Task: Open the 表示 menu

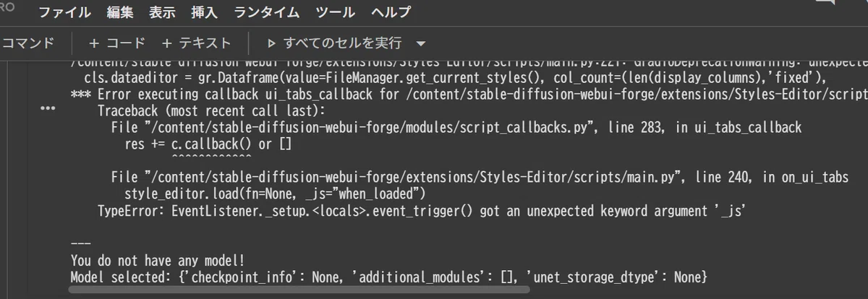Action: point(161,12)
